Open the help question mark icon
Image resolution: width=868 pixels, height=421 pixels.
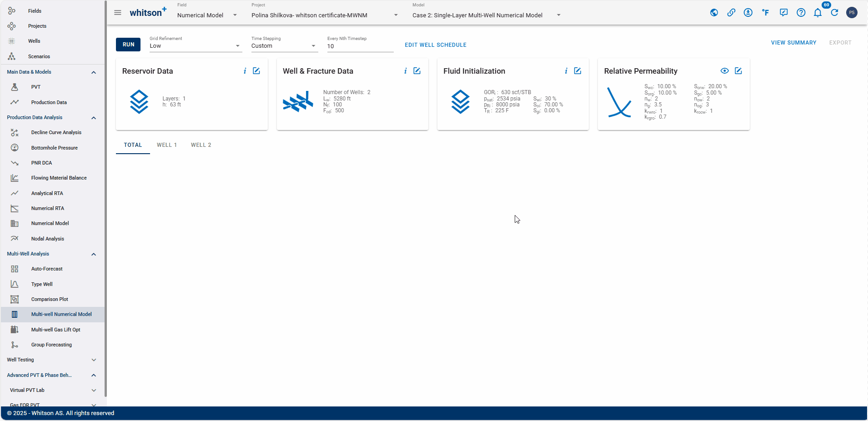801,13
